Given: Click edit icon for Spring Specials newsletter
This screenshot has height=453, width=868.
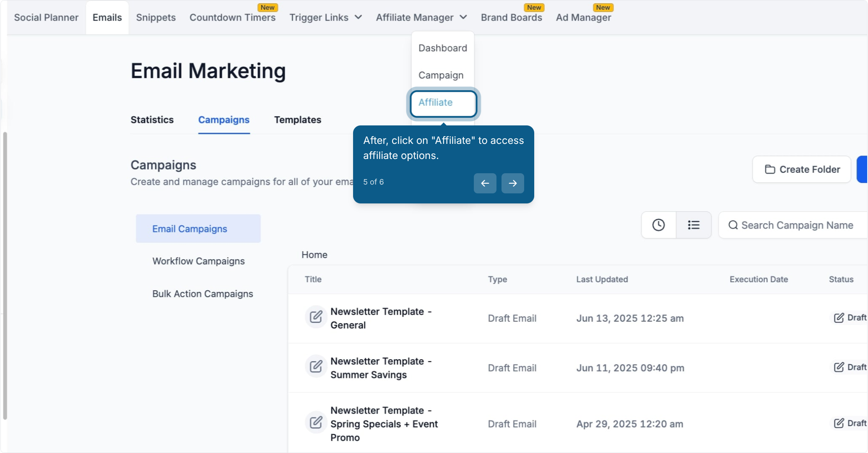Looking at the screenshot, I should 316,422.
